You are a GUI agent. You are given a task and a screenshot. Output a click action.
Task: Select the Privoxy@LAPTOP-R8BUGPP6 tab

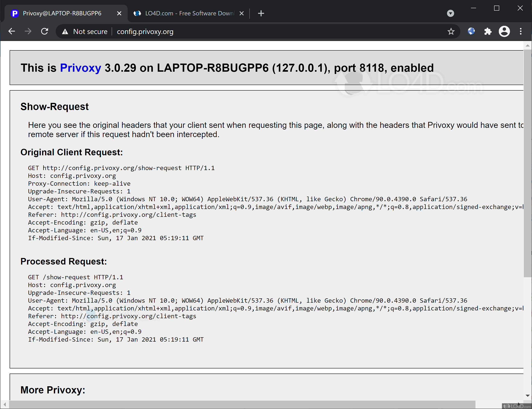pyautogui.click(x=62, y=13)
